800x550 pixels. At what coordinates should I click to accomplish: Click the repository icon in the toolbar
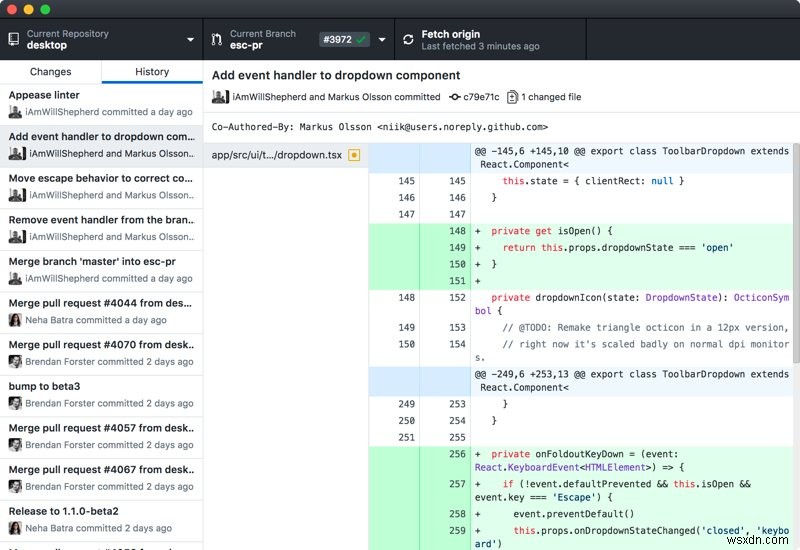tap(14, 40)
